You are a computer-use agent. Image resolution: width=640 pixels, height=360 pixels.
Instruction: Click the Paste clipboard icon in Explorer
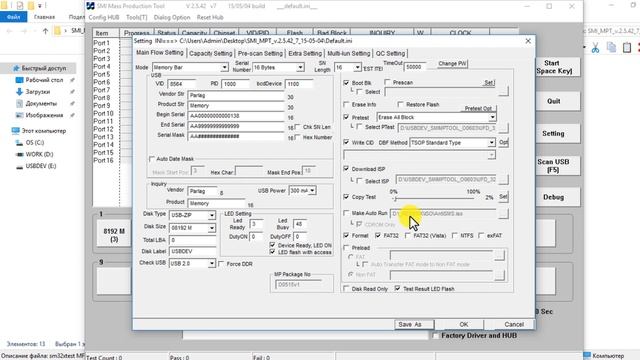627,47
